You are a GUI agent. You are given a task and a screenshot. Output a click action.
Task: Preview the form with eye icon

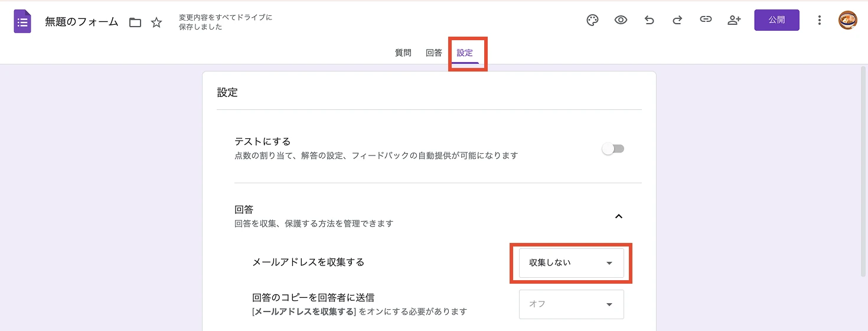click(621, 20)
